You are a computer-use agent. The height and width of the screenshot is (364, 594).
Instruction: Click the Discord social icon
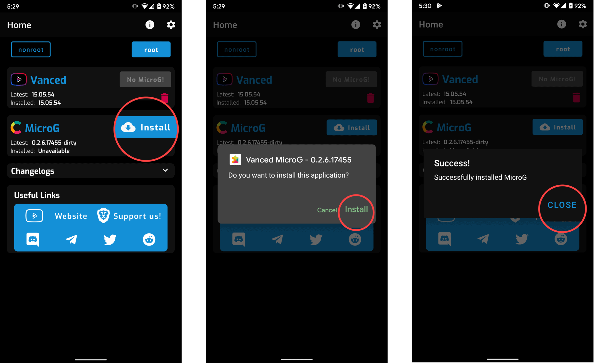[33, 239]
